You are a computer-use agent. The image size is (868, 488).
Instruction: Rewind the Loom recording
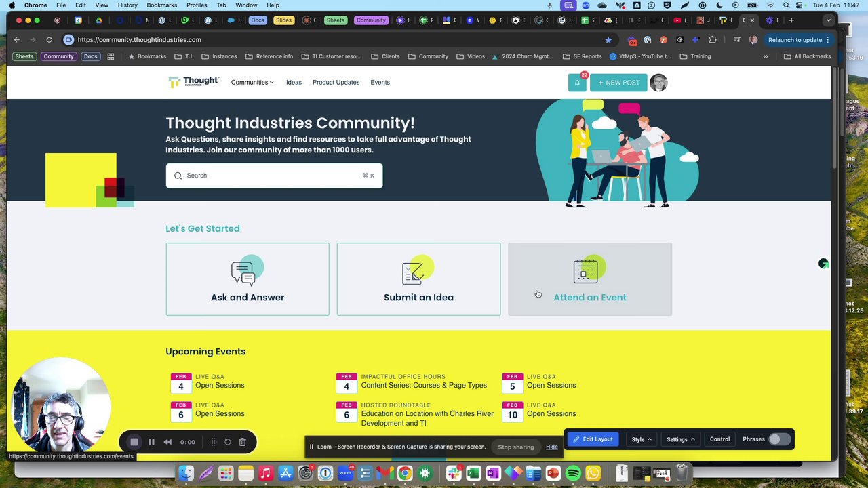167,442
